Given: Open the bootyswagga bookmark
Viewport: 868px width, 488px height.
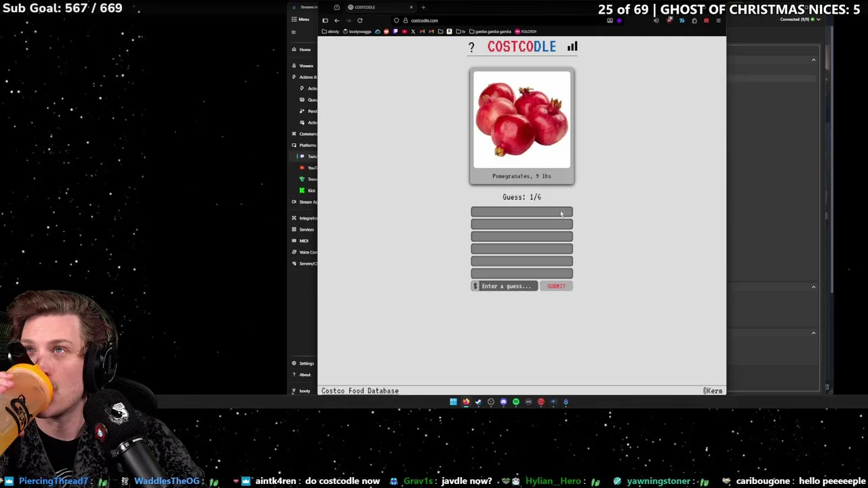Looking at the screenshot, I should [x=357, y=31].
